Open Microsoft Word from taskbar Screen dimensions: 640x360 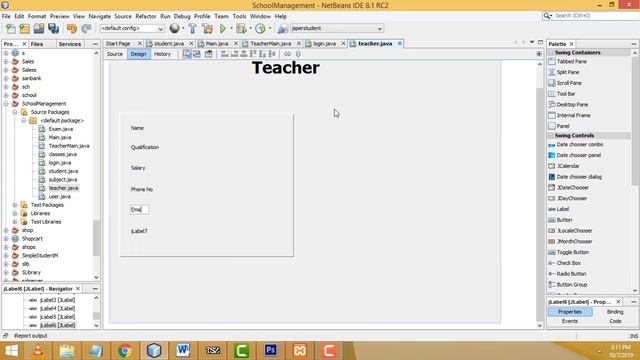tap(183, 351)
